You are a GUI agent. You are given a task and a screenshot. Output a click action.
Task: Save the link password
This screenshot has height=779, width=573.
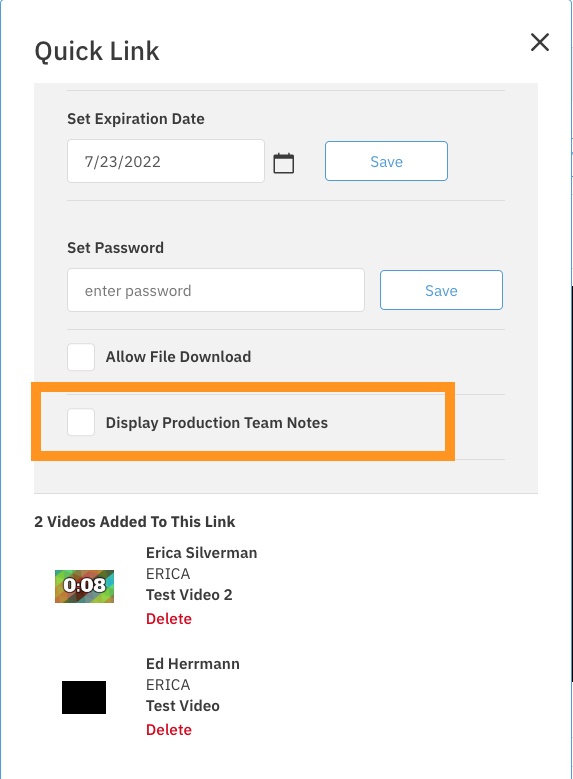click(x=441, y=290)
